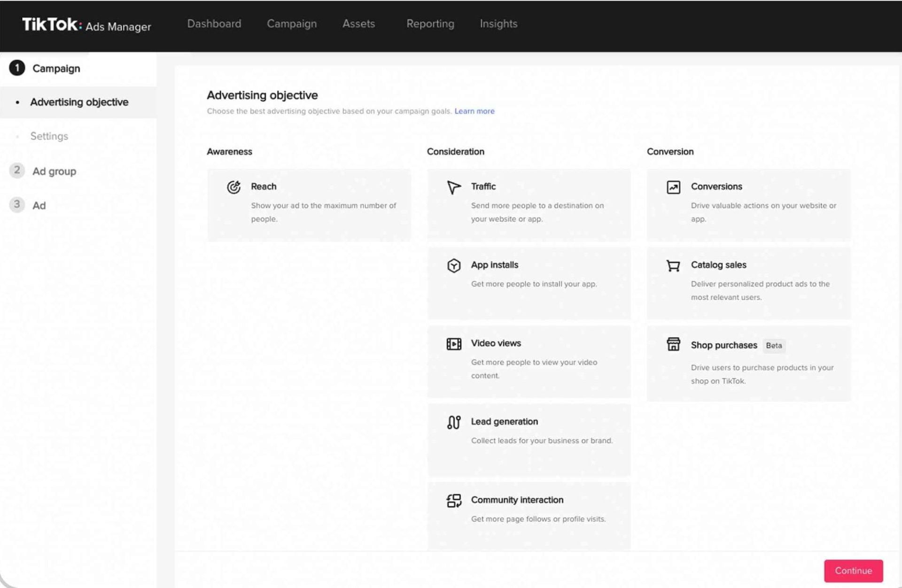Viewport: 902px width, 588px height.
Task: Click the Traffic cursor arrow icon
Action: tap(453, 187)
